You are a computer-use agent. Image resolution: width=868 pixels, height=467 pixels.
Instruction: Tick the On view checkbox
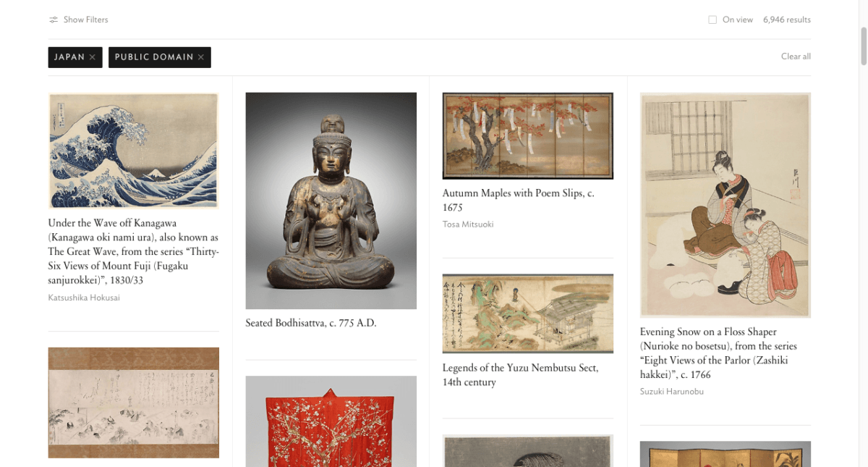(712, 20)
